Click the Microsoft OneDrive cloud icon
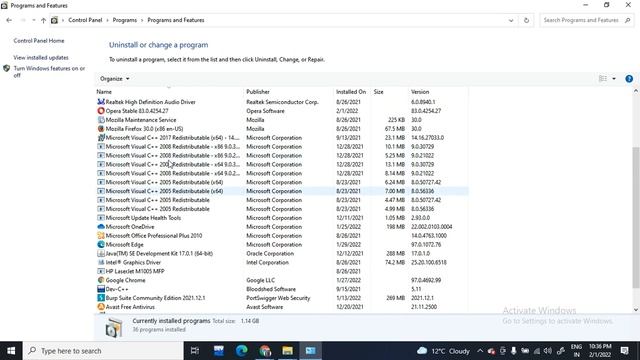This screenshot has width=640, height=360. tap(101, 227)
